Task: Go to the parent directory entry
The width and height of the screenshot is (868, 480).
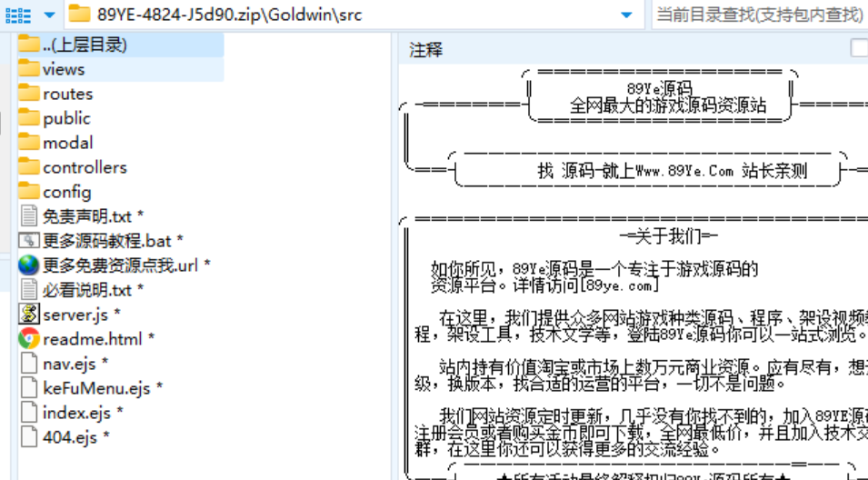Action: [x=84, y=45]
